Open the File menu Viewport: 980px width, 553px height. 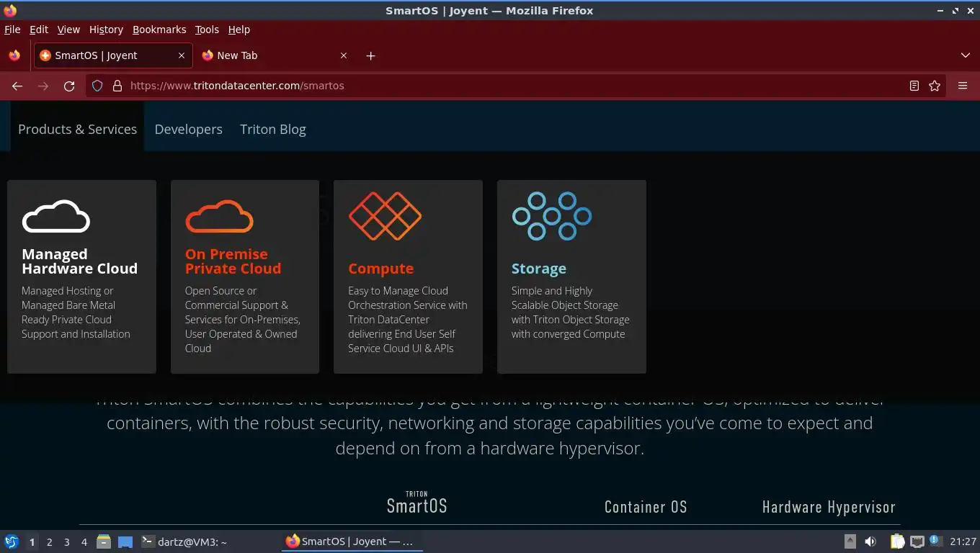[12, 30]
